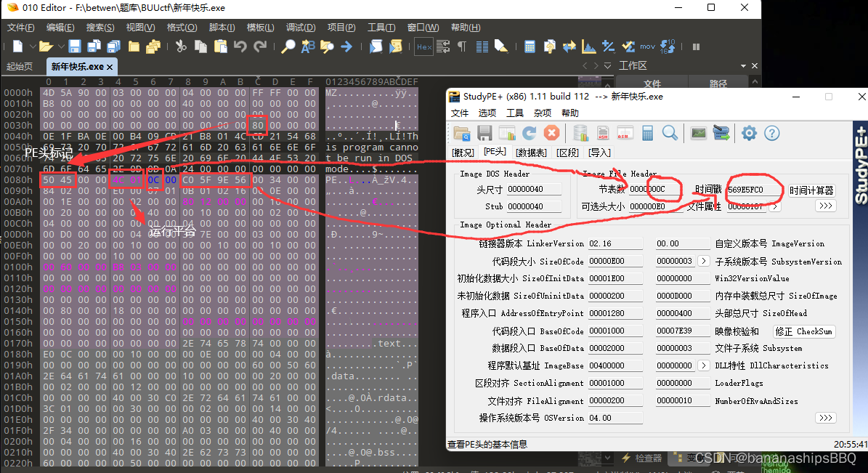
Task: Open 文件(F) menu in 010 Editor
Action: point(20,27)
